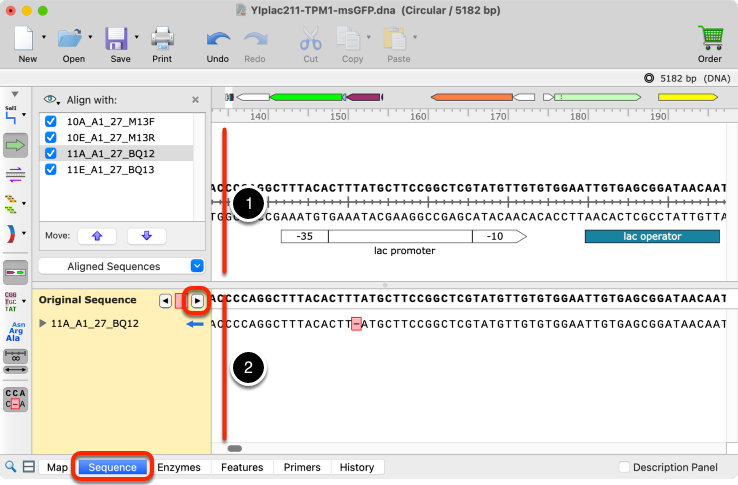Open the History tab
738x485 pixels.
click(x=357, y=467)
